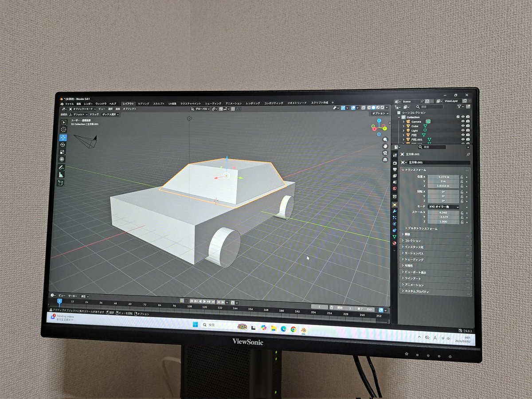Switch to the シェーディング workspace tab
This screenshot has height=399, width=532.
click(213, 103)
